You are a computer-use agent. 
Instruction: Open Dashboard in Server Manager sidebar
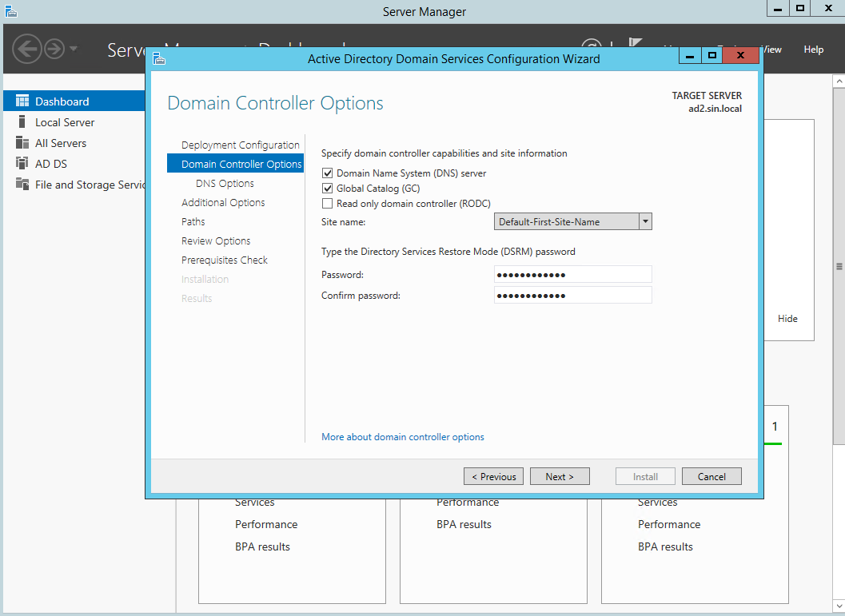click(x=74, y=101)
